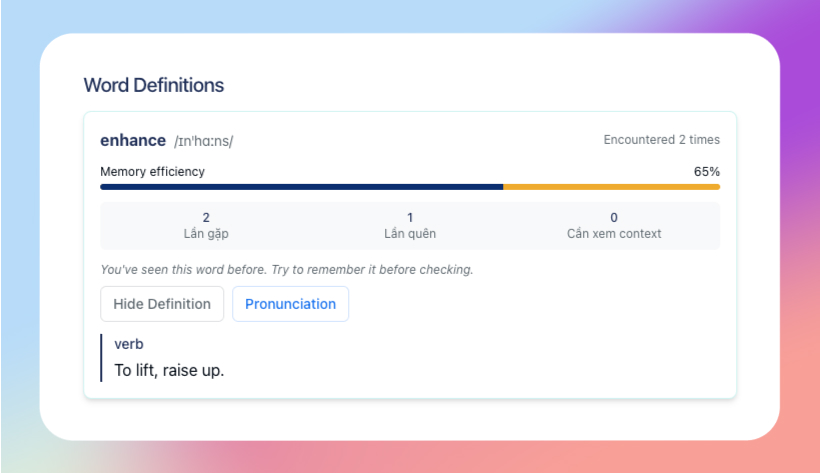Screen dimensions: 820x473
Task: Click the "verb" part-of-speech label
Action: [x=129, y=344]
